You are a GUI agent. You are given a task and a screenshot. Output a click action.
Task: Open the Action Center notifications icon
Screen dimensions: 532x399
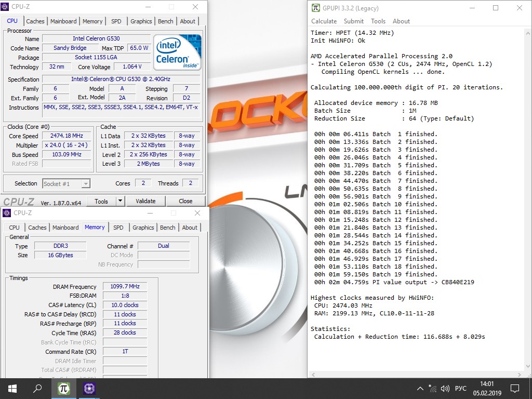click(x=515, y=389)
